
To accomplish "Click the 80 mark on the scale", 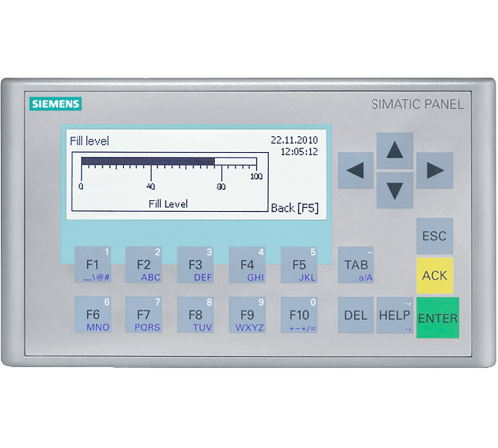I will [221, 186].
